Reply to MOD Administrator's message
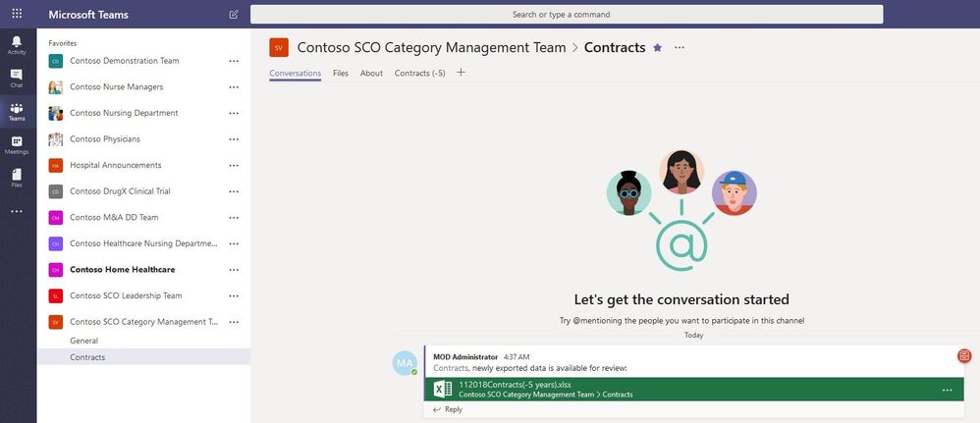The width and height of the screenshot is (980, 423). [x=448, y=409]
